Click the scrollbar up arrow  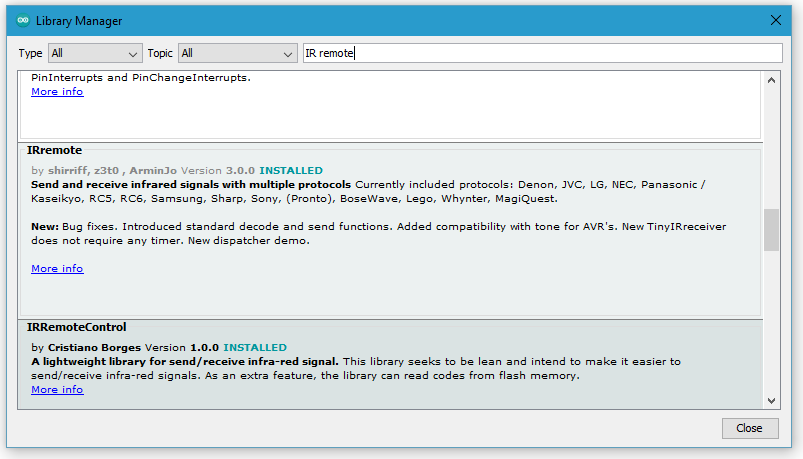point(771,80)
